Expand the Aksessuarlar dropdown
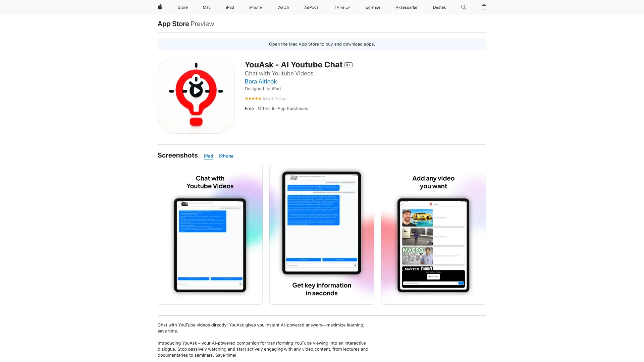 tap(406, 7)
